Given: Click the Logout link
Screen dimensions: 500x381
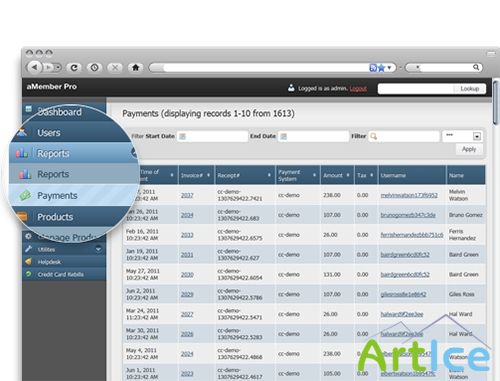Looking at the screenshot, I should (358, 88).
